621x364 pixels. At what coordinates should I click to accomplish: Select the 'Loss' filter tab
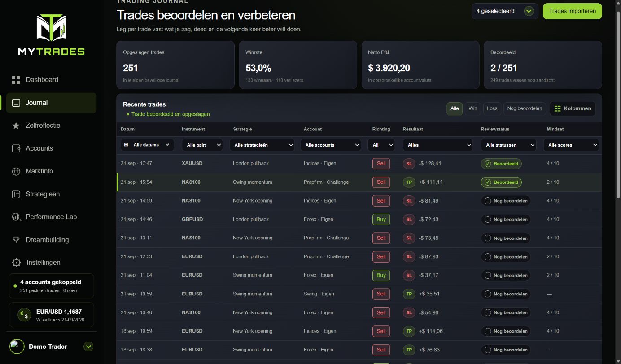492,108
